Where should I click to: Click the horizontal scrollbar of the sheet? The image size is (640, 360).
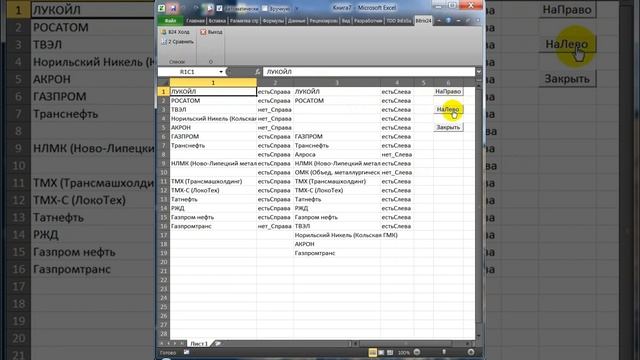[x=411, y=344]
